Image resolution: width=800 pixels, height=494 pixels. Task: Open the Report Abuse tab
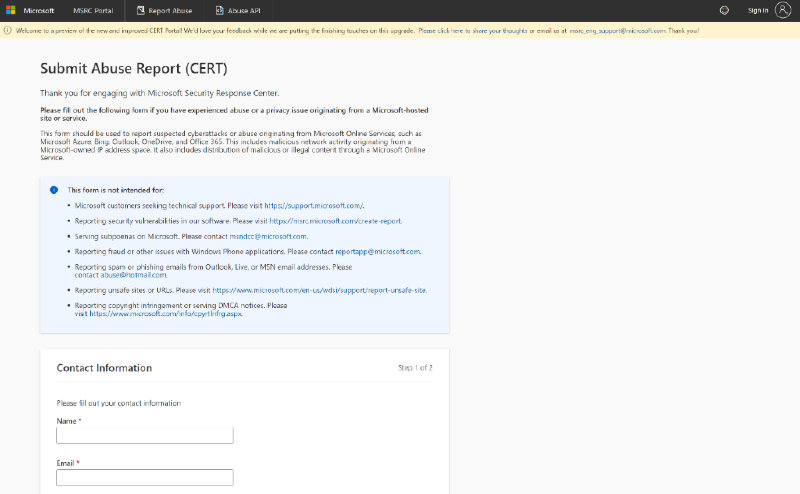164,10
